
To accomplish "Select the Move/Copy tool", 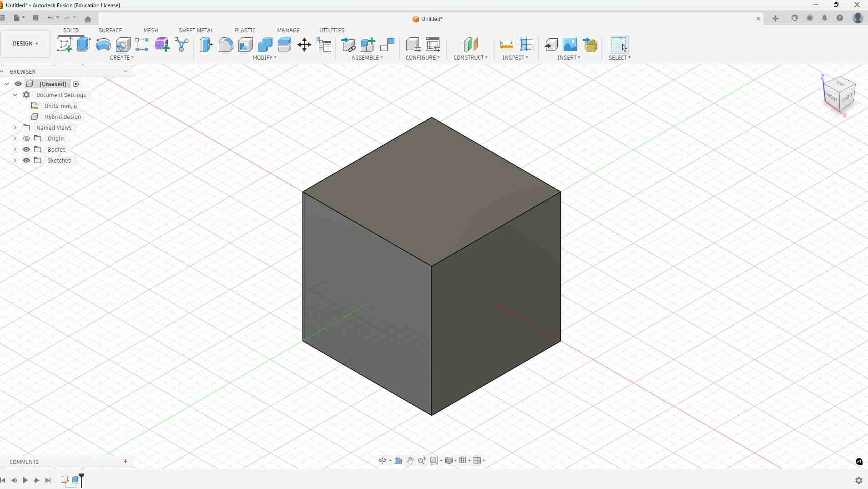I will coord(304,45).
